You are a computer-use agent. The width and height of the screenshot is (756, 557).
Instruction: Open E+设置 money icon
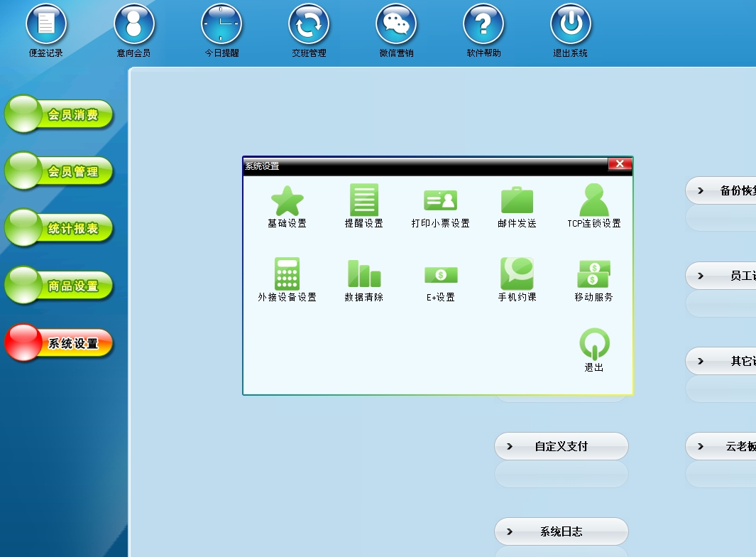(x=440, y=274)
